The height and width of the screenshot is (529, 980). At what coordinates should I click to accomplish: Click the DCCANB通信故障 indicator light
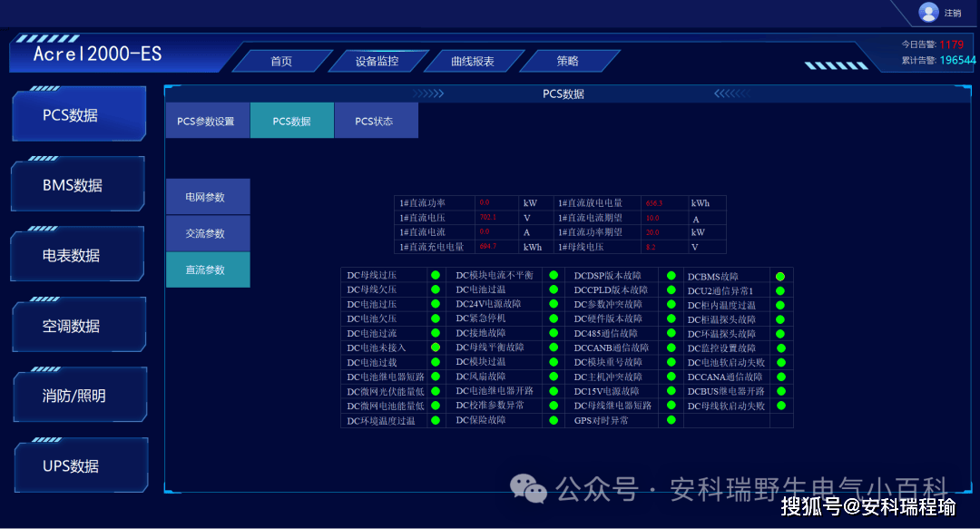pyautogui.click(x=671, y=348)
